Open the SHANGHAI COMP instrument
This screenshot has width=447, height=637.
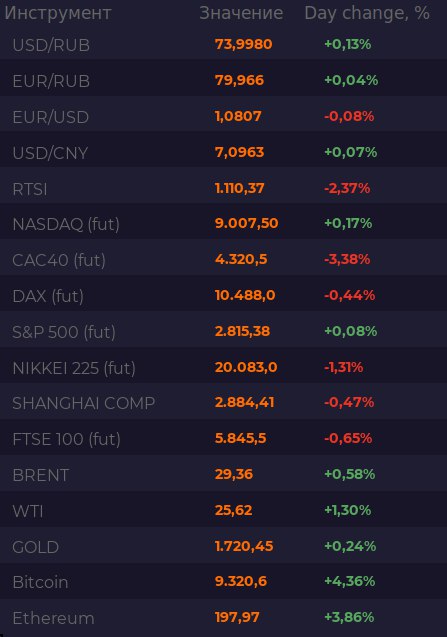(224, 404)
